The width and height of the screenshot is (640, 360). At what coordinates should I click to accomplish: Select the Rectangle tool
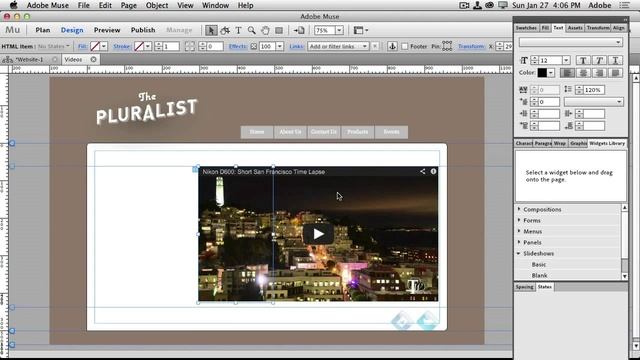click(279, 30)
